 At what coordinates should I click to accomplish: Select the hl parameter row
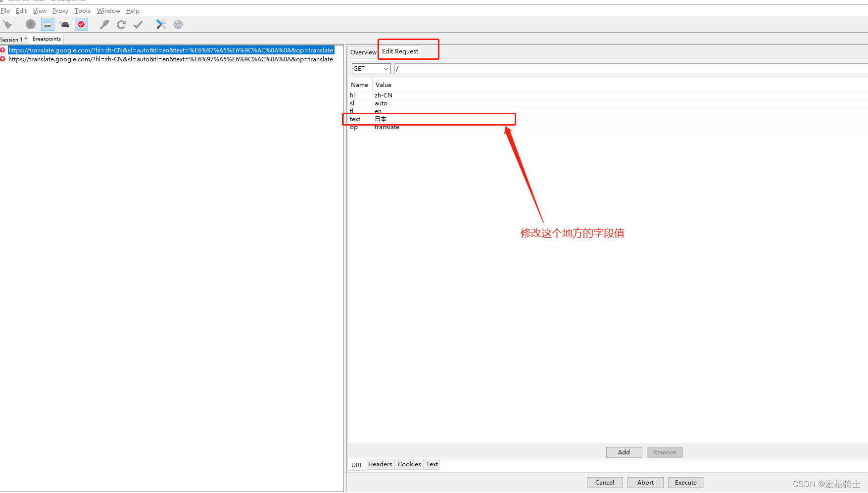[608, 95]
